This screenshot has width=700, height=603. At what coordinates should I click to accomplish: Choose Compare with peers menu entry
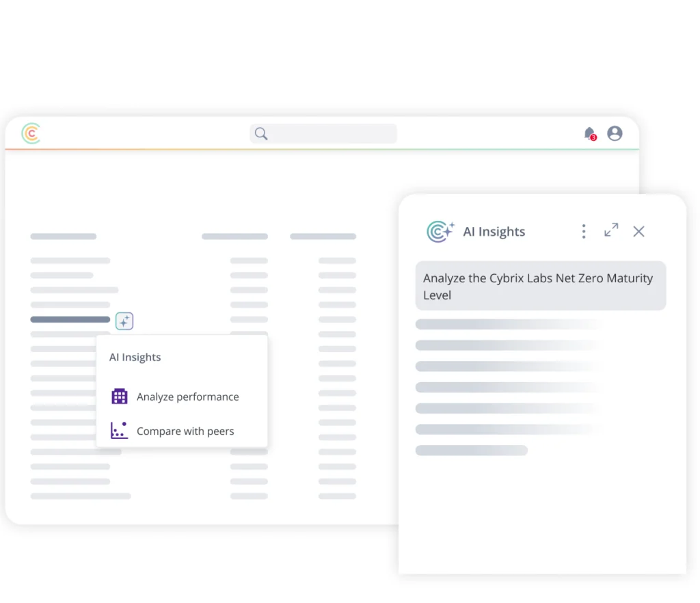pyautogui.click(x=185, y=431)
